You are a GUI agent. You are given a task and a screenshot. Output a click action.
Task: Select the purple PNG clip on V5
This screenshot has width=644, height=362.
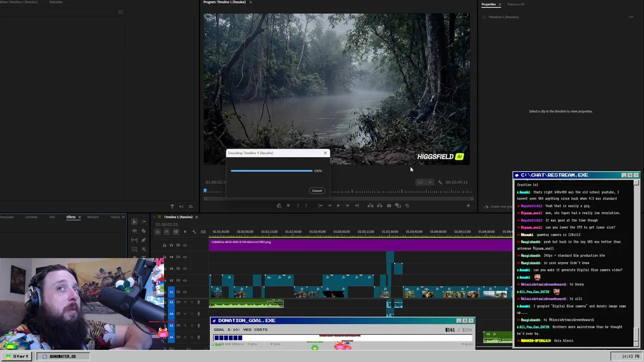click(360, 245)
